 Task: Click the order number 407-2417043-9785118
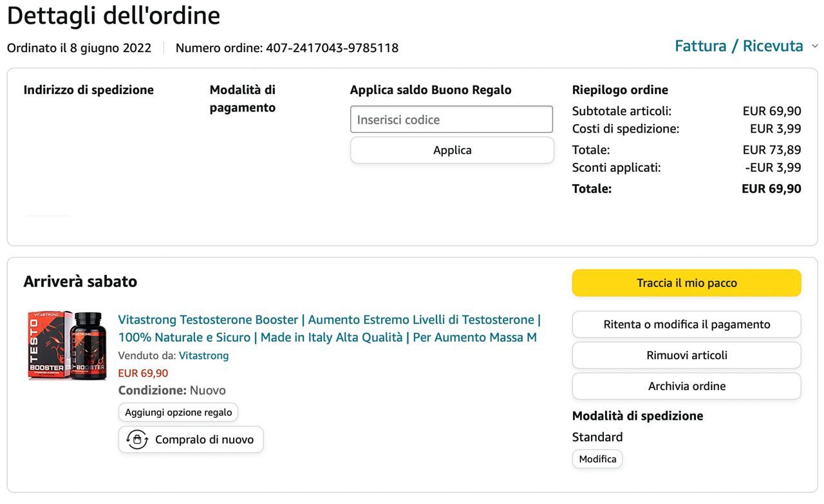pyautogui.click(x=332, y=48)
